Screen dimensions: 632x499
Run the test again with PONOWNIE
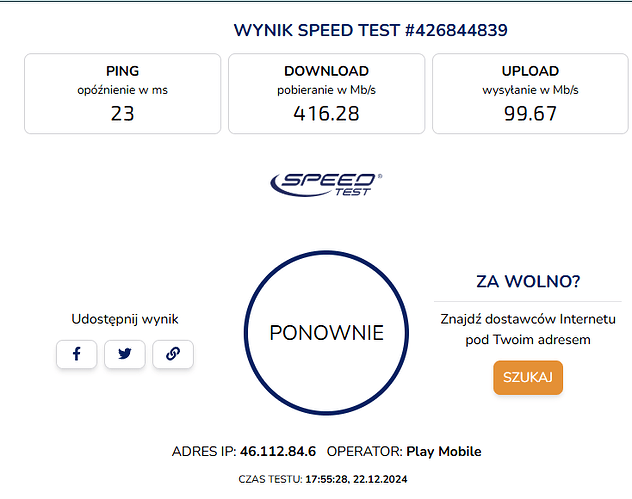click(327, 333)
